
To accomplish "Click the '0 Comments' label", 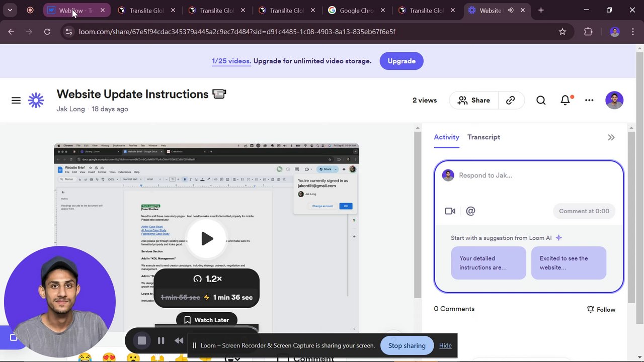I will point(454,309).
